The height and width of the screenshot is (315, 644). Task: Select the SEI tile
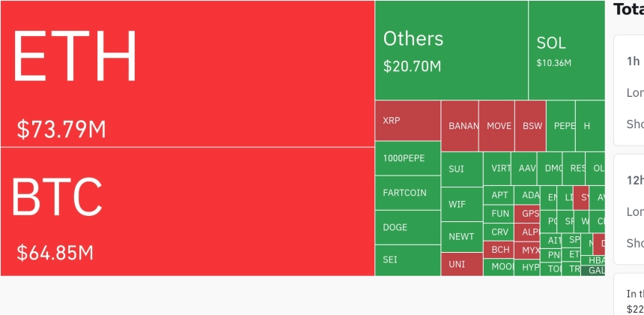[x=408, y=260]
